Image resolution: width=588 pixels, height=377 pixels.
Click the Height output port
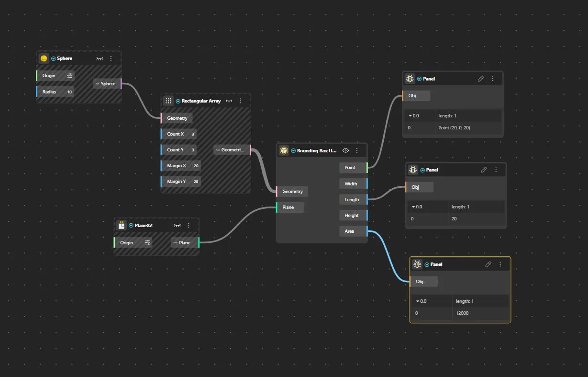pos(353,216)
